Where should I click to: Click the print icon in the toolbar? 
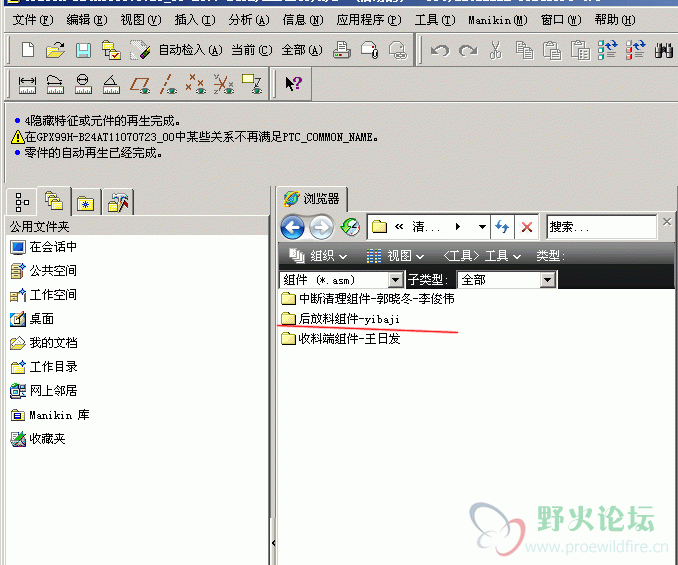[342, 50]
